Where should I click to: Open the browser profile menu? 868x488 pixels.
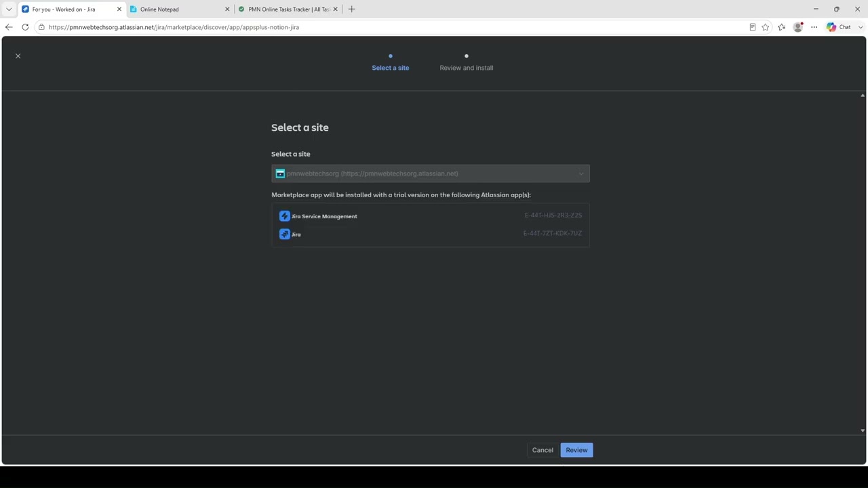pos(798,27)
